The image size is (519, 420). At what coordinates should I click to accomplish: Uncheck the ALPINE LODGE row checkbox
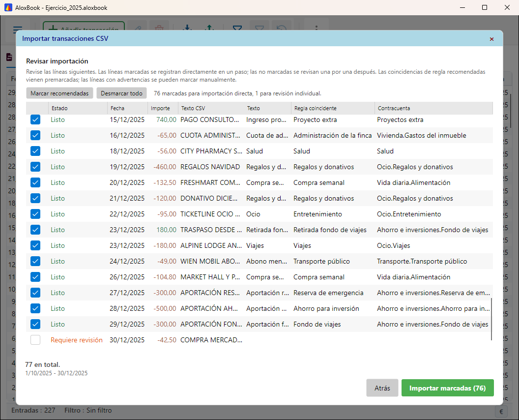[35, 245]
